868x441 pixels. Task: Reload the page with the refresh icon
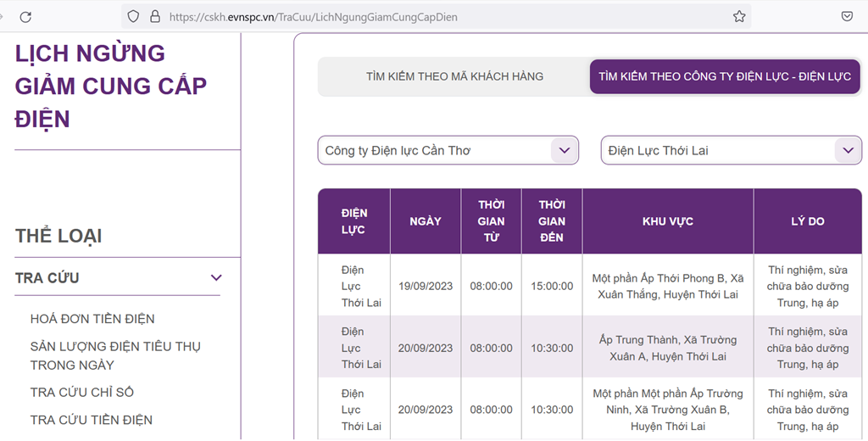(25, 17)
